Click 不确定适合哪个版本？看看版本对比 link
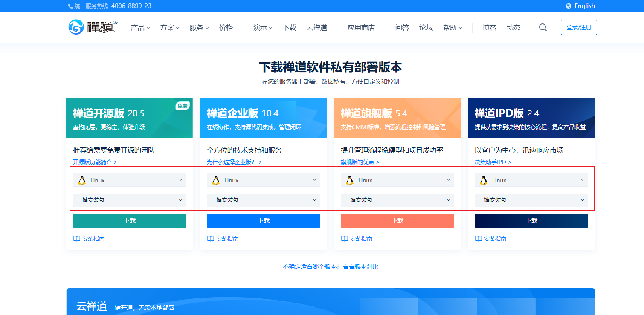Screen dimensions: 644x315 331,266
